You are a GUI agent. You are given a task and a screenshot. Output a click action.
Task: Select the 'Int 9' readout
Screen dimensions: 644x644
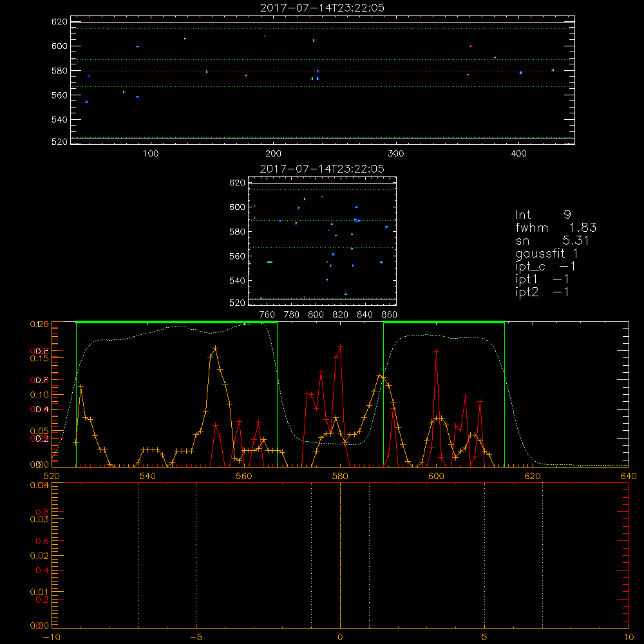pos(543,214)
